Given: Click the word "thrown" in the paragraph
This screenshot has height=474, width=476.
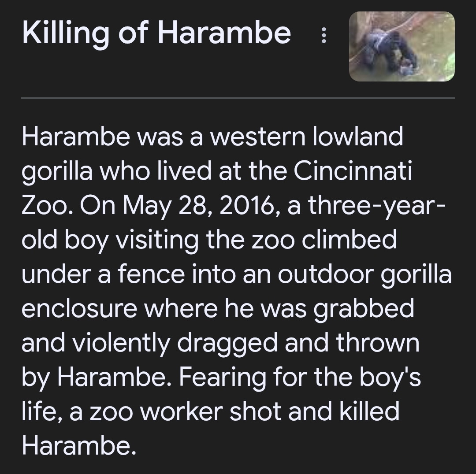Looking at the screenshot, I should click(378, 343).
